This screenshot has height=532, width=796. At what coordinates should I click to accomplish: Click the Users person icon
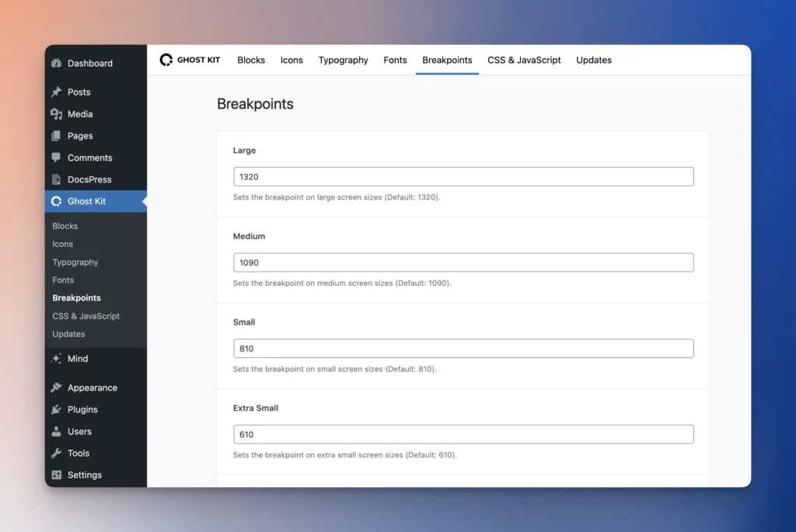pos(56,432)
